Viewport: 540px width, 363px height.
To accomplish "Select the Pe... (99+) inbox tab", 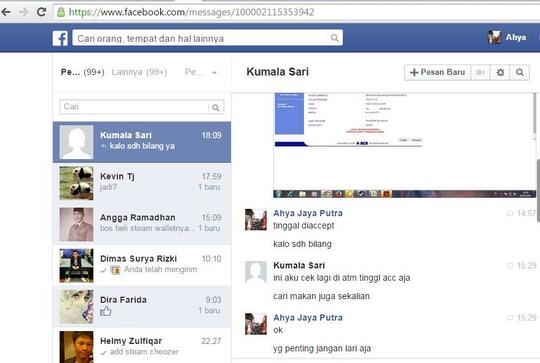I will [x=82, y=72].
